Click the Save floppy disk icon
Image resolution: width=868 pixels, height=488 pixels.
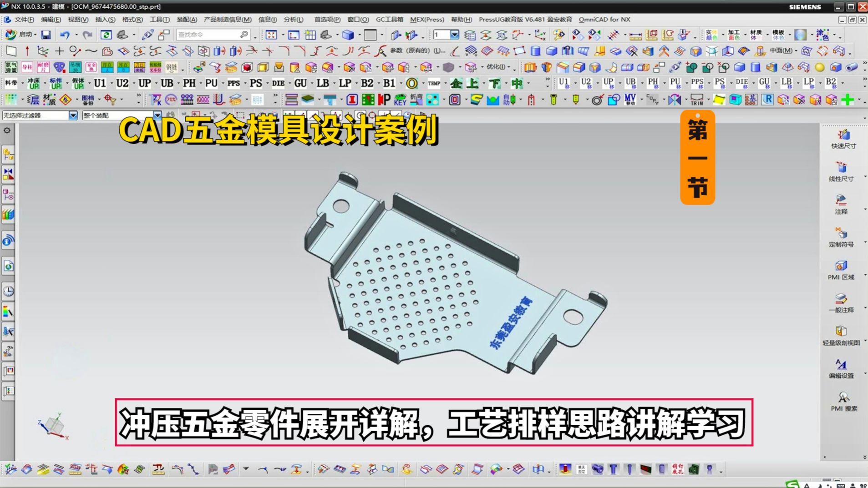point(46,35)
